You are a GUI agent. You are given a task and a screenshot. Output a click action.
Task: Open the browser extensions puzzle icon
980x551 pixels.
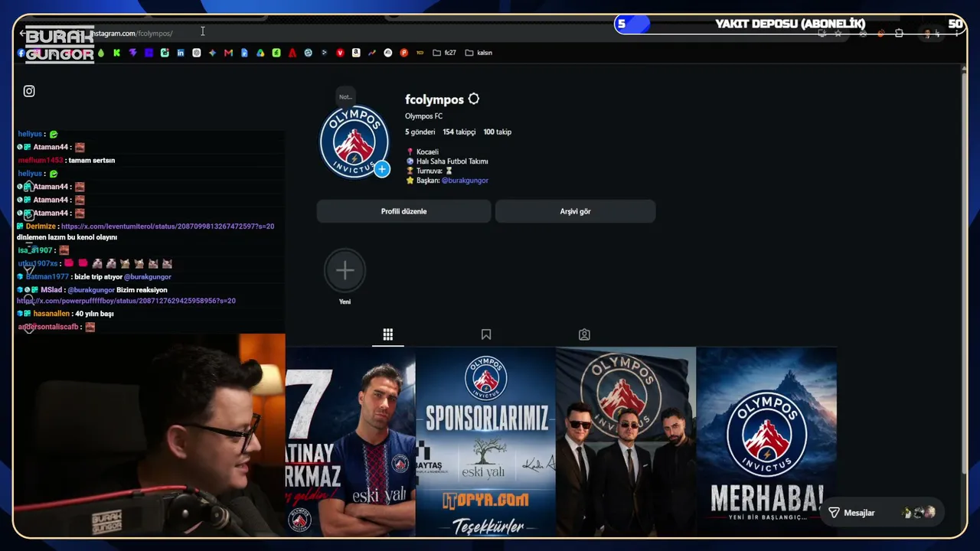(899, 34)
